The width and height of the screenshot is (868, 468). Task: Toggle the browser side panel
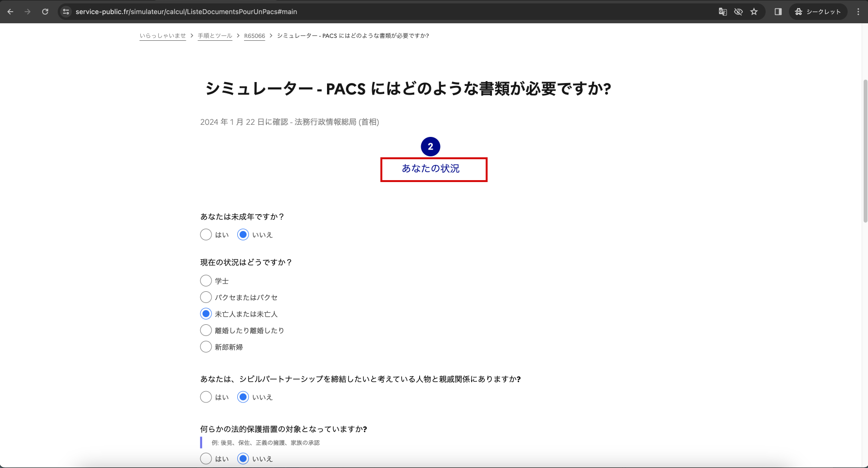(x=778, y=12)
